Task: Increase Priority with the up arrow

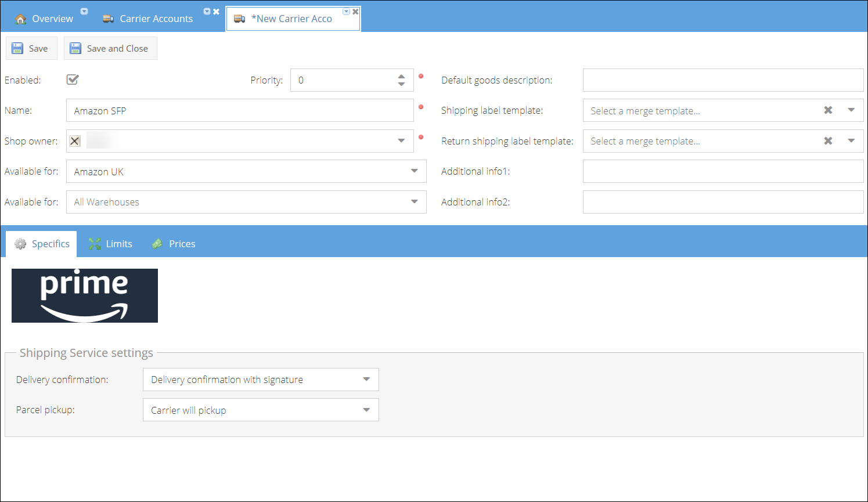Action: pos(401,76)
